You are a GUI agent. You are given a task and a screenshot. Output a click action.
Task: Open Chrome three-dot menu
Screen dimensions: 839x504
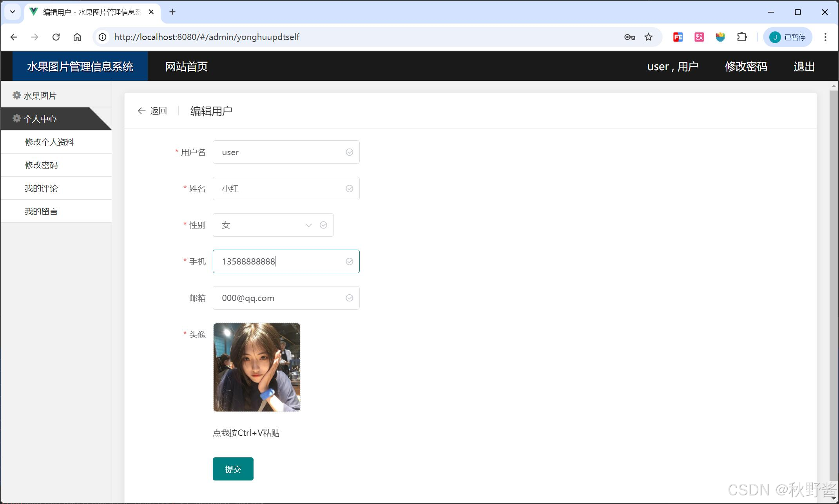click(825, 37)
